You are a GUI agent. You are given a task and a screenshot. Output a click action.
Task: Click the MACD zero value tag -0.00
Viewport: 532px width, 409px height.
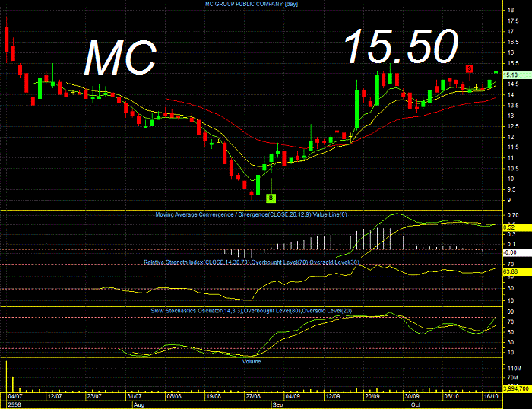516,252
